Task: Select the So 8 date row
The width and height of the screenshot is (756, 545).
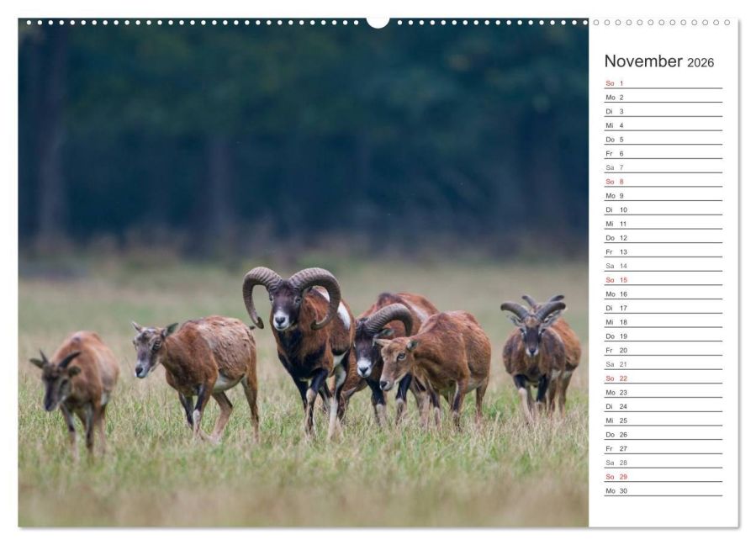Action: [663, 182]
